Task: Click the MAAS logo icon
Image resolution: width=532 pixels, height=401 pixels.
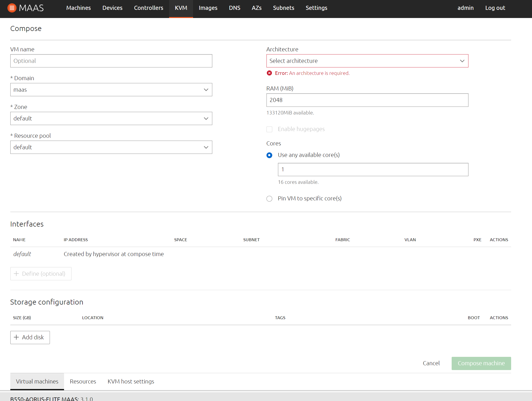Action: (12, 8)
